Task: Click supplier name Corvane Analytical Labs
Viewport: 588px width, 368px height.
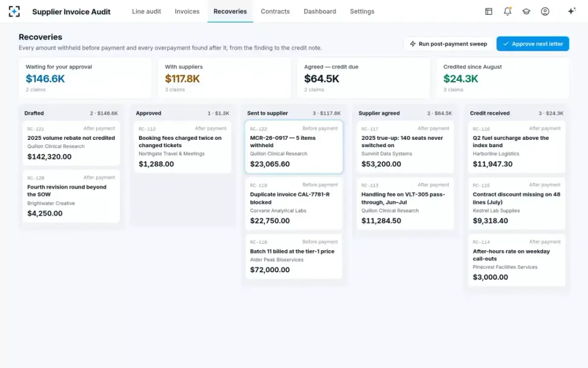Action: (278, 210)
